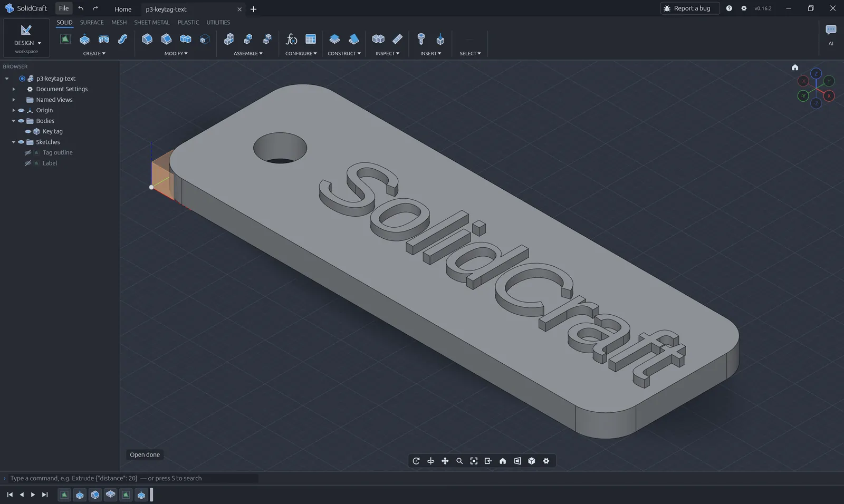Hide the Key tag body
The width and height of the screenshot is (844, 504).
pyautogui.click(x=28, y=131)
